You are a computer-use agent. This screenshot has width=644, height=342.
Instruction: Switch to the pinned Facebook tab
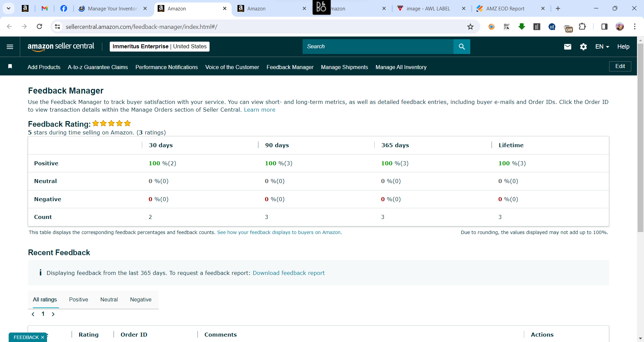point(63,8)
